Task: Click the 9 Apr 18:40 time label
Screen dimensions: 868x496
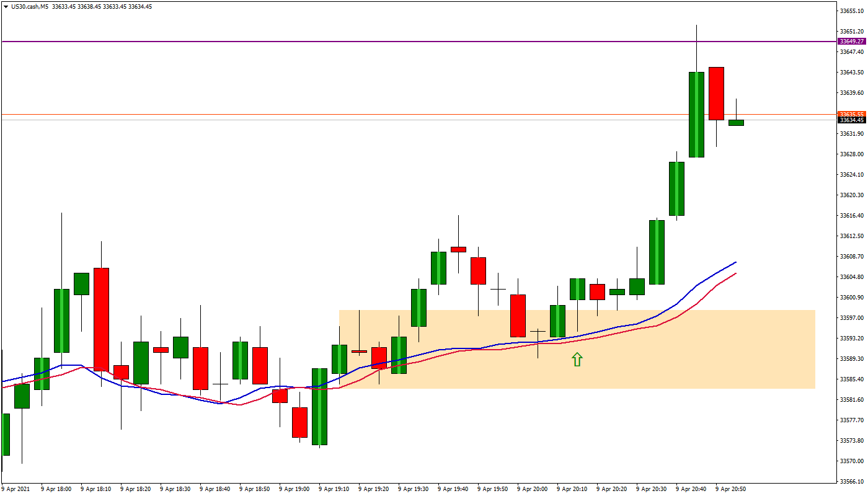Action: coord(215,489)
